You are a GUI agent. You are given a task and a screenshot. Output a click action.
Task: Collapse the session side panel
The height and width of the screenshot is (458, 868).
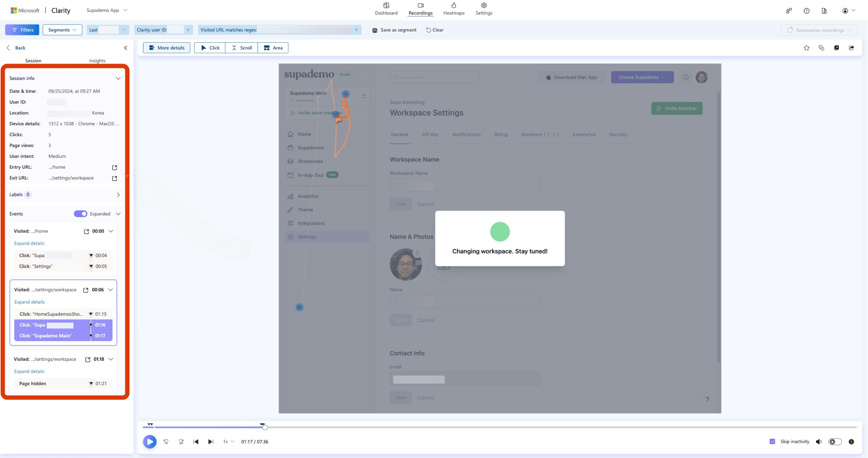pos(125,48)
